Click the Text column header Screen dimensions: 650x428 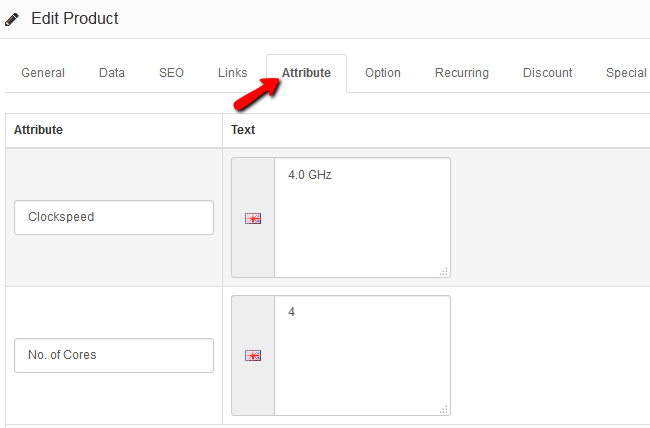pyautogui.click(x=243, y=130)
